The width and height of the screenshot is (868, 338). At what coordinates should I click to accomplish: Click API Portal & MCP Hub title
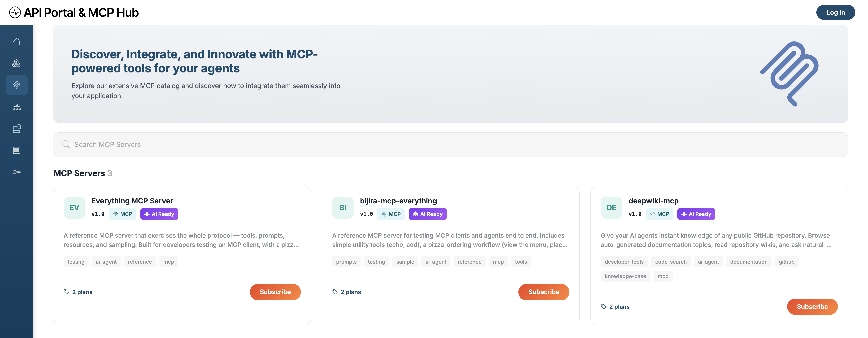click(x=81, y=13)
